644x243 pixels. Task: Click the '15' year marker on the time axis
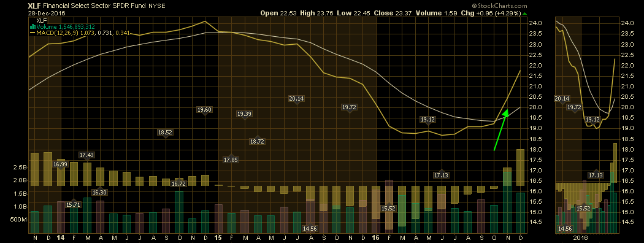click(218, 238)
